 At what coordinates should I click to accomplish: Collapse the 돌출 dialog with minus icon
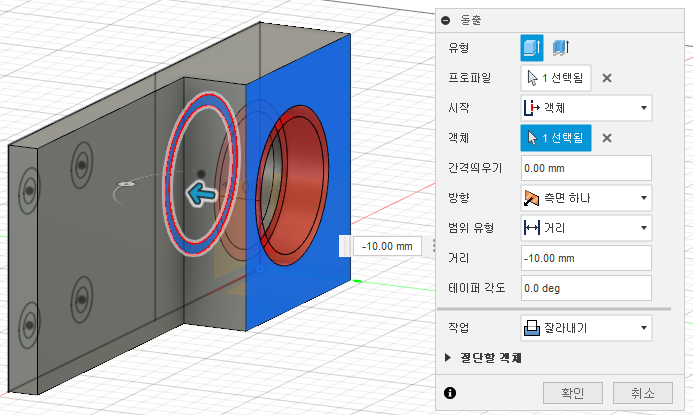[x=446, y=20]
